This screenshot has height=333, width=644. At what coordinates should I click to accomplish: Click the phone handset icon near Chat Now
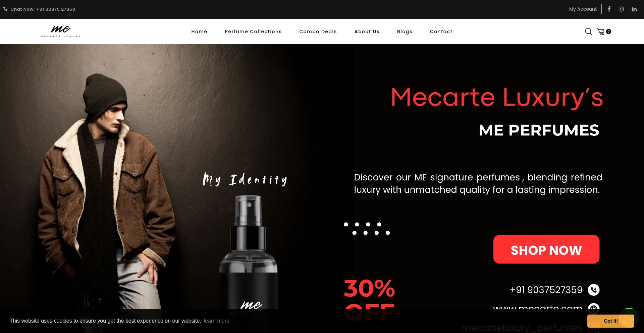(x=5, y=9)
